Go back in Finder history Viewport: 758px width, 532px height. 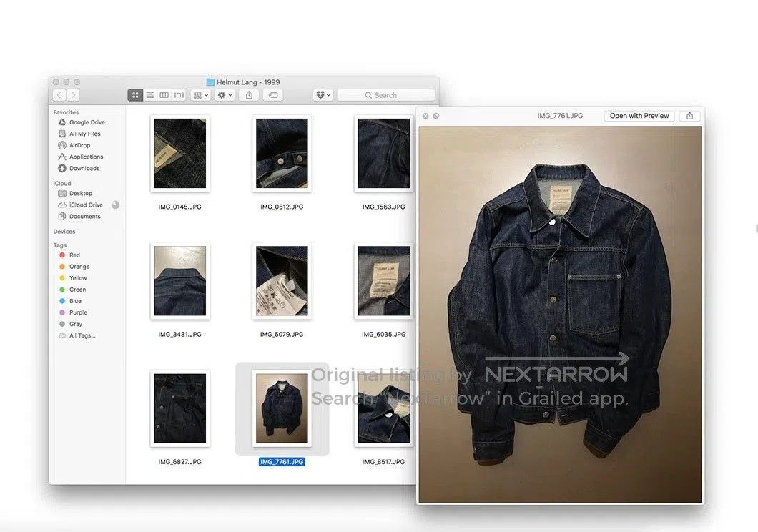pyautogui.click(x=59, y=95)
